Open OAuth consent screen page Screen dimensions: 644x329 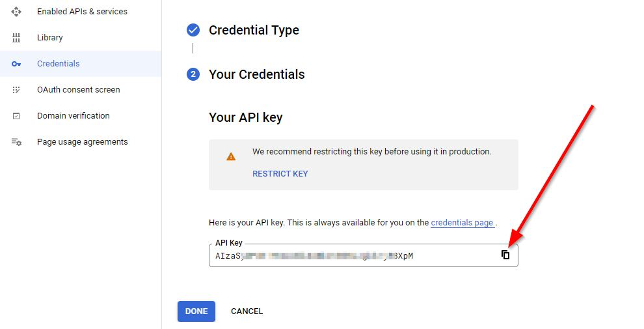78,90
